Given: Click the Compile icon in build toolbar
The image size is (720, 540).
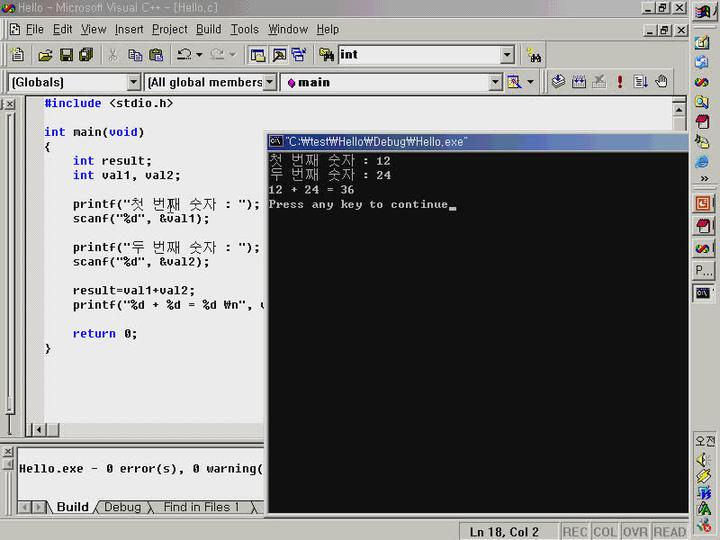Looking at the screenshot, I should click(558, 82).
